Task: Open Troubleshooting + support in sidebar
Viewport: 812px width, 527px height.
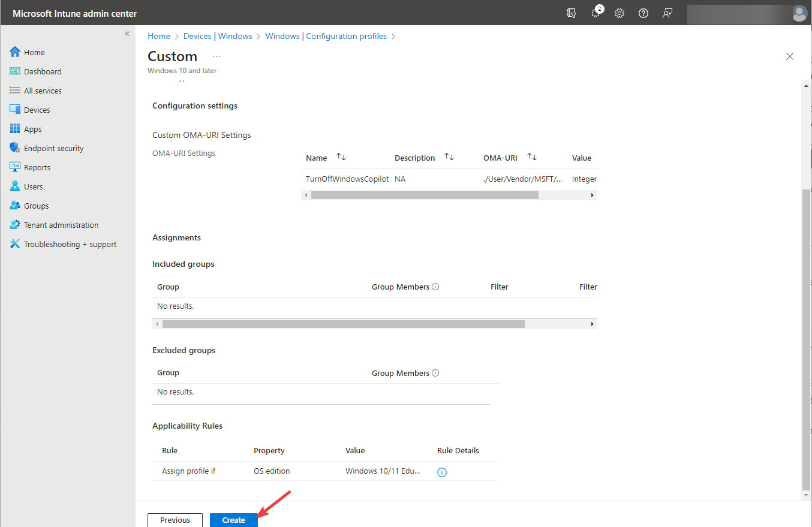Action: pyautogui.click(x=70, y=244)
